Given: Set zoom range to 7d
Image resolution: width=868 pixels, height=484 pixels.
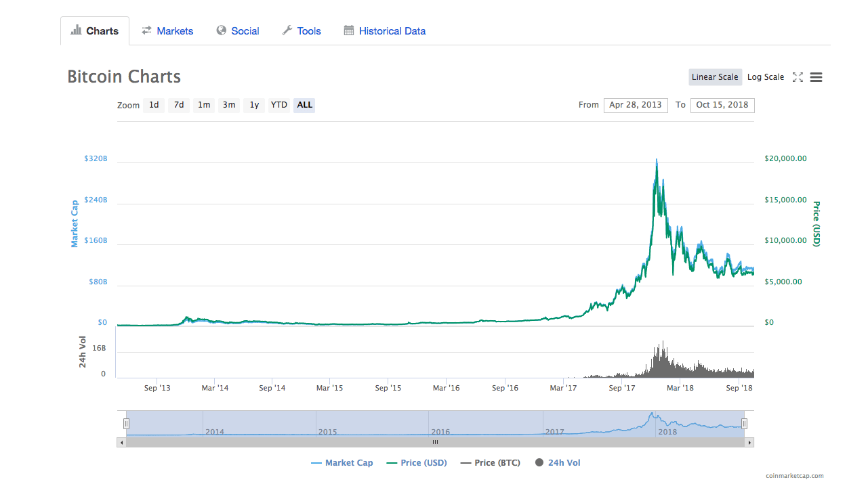Looking at the screenshot, I should coord(179,105).
